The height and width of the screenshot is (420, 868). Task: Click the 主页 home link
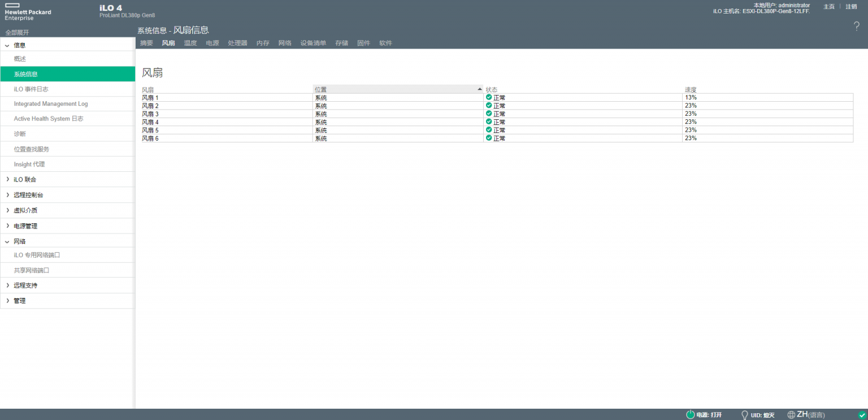click(x=829, y=6)
